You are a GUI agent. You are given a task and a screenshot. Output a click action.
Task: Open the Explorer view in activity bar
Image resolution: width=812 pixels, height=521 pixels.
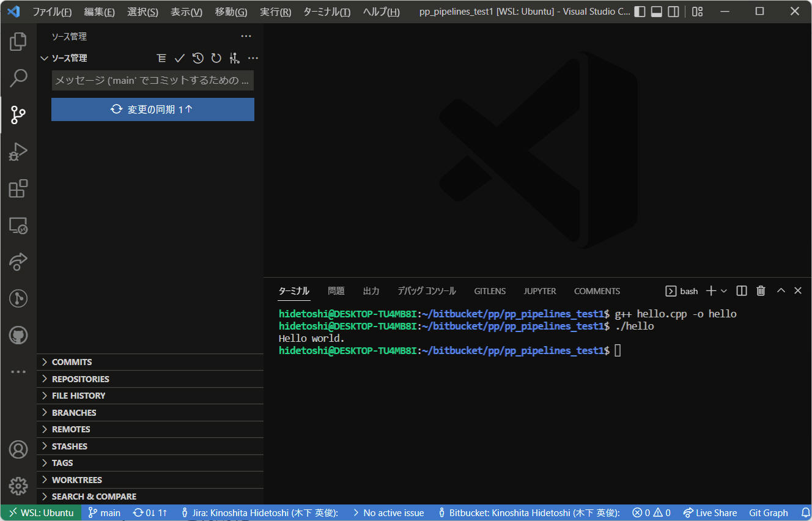(18, 42)
